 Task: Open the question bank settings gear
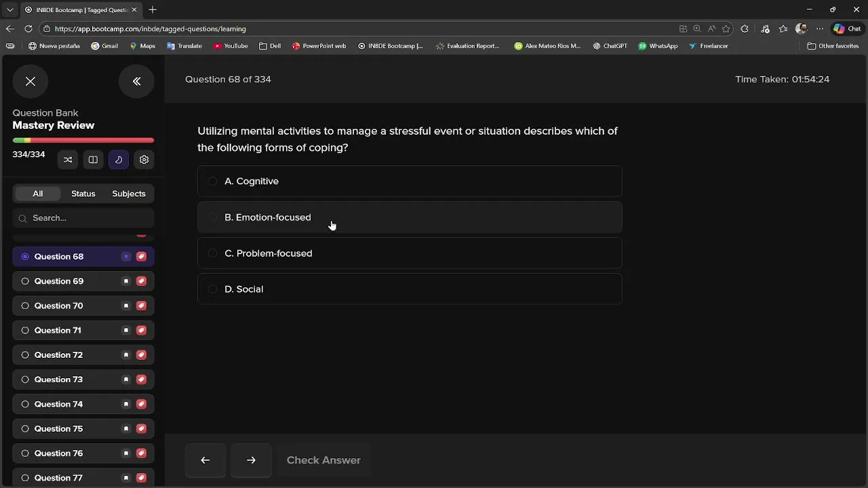(144, 160)
